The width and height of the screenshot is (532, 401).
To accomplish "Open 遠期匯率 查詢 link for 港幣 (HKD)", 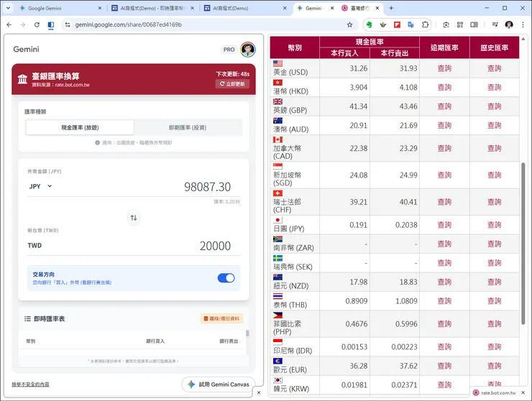I will [444, 87].
